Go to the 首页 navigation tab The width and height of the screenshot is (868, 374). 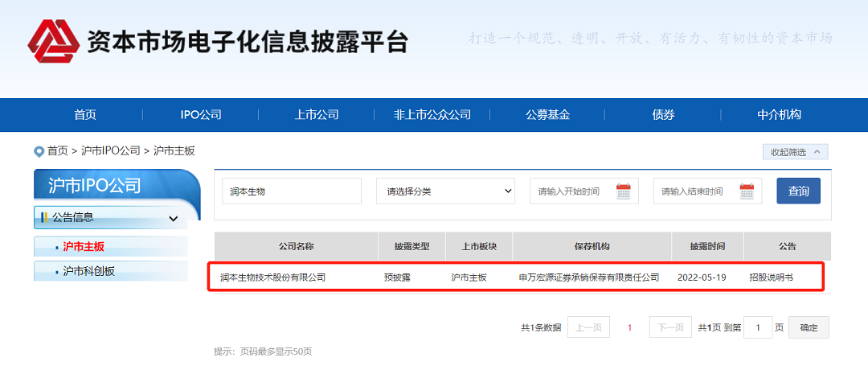(85, 115)
